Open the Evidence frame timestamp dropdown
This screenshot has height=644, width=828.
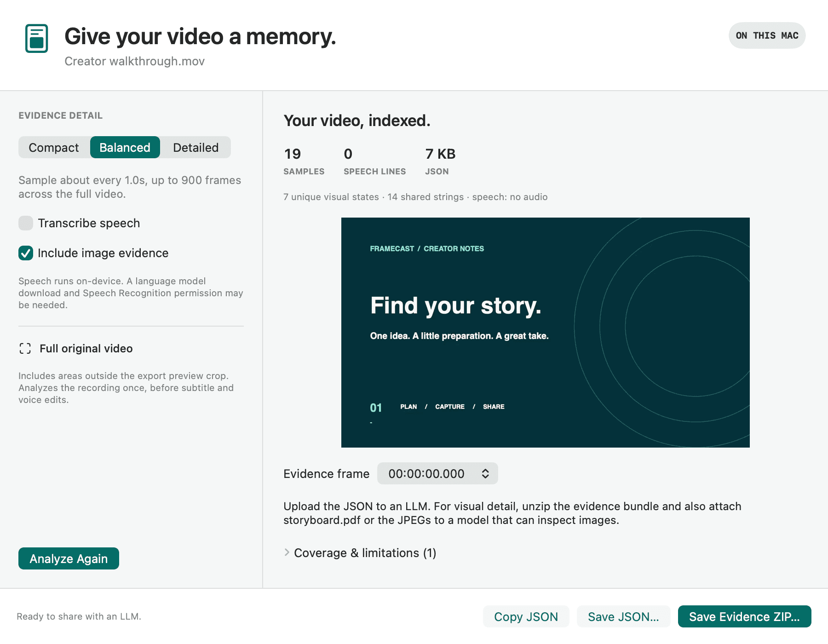pyautogui.click(x=437, y=473)
